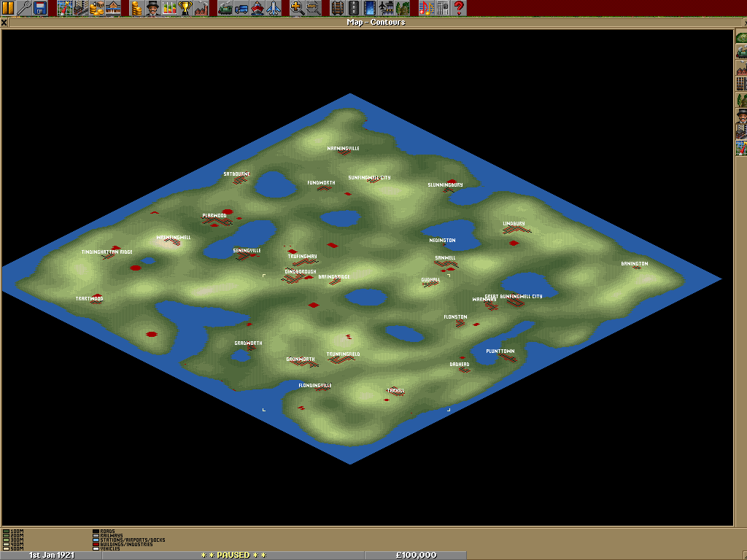Viewport: 747px width, 560px height.
Task: Click the town label Slunningbury
Action: point(445,184)
